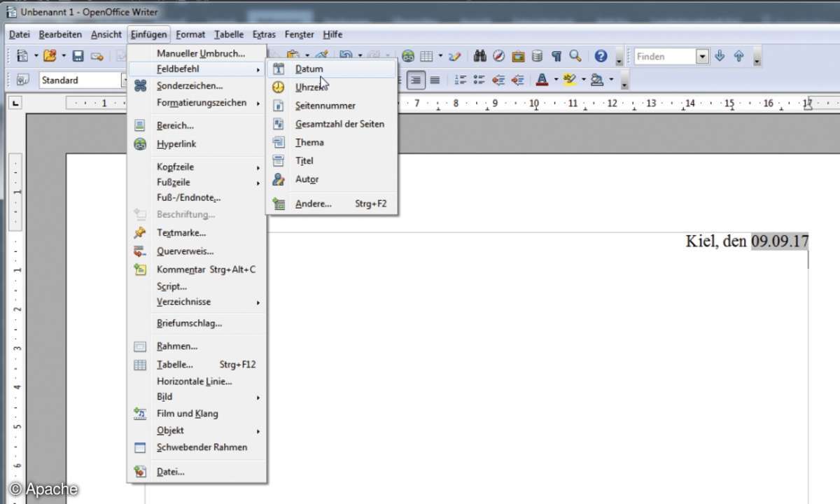This screenshot has height=504, width=840.
Task: Choose Andere... in field submenu
Action: pyautogui.click(x=332, y=204)
